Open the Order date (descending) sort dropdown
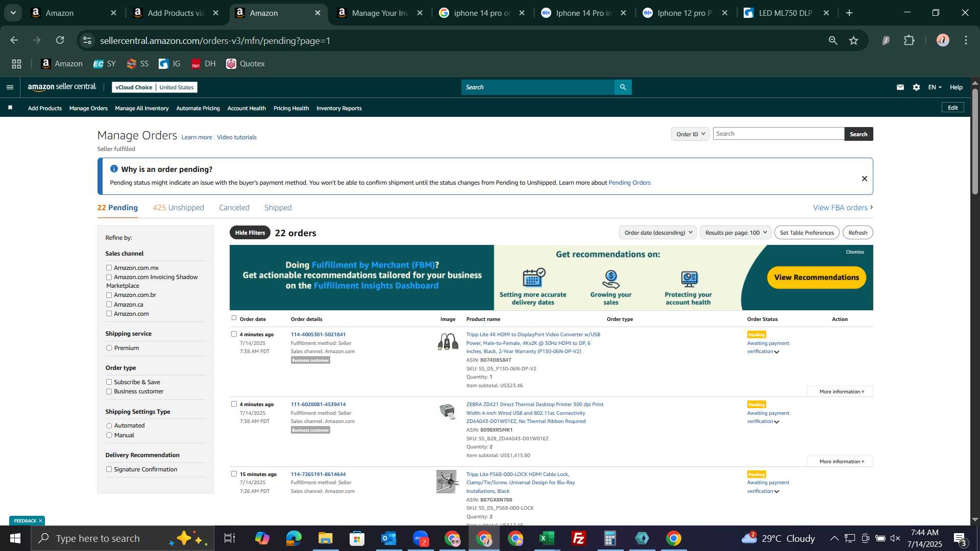Viewport: 980px width, 551px height. click(x=657, y=233)
